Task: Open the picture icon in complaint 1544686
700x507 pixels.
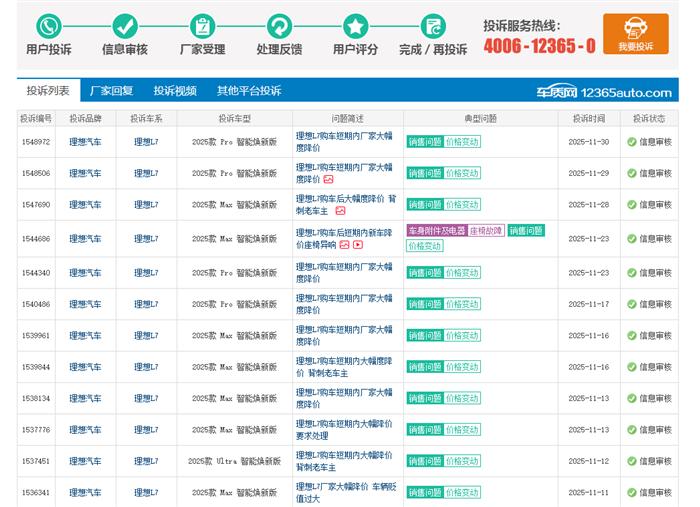Action: (344, 245)
